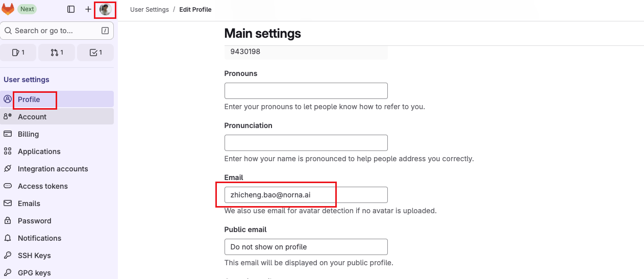Open the user avatar menu
Image resolution: width=644 pixels, height=279 pixels.
106,9
